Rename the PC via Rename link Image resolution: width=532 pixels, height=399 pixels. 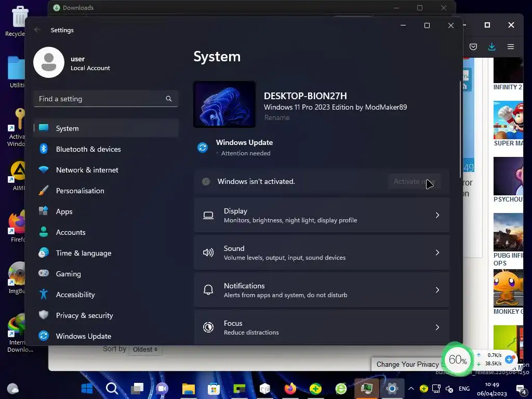(277, 117)
